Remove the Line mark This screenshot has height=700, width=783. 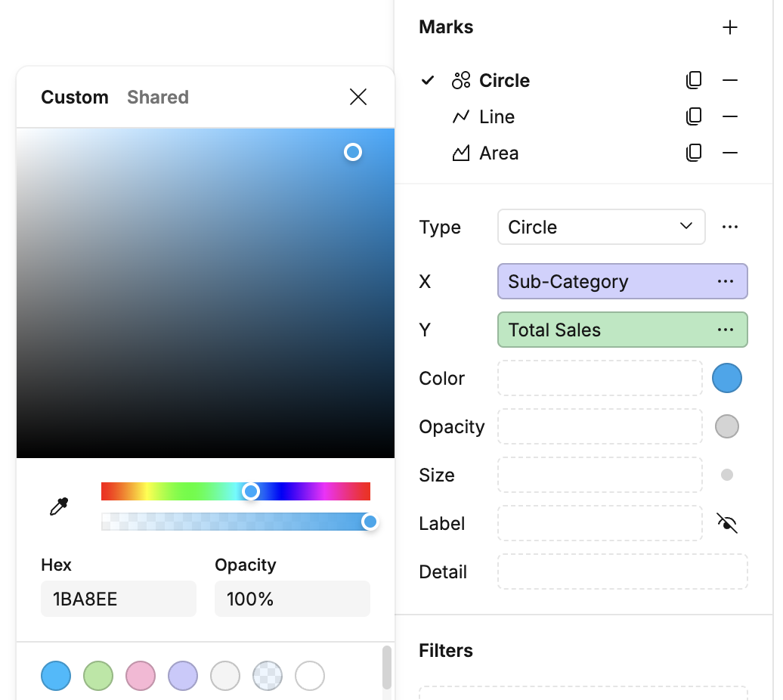(x=729, y=117)
